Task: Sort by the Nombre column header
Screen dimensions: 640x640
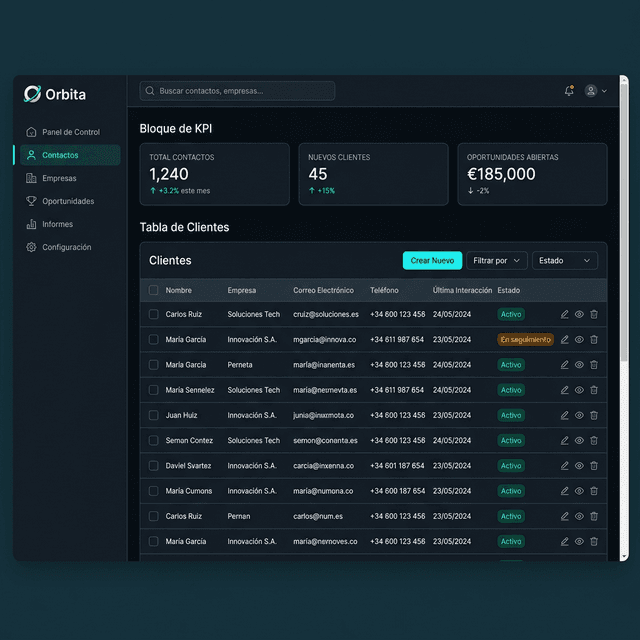Action: 178,290
